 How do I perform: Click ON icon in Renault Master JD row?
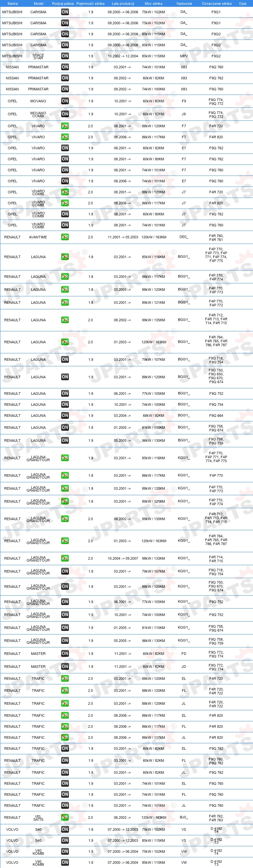point(65,667)
